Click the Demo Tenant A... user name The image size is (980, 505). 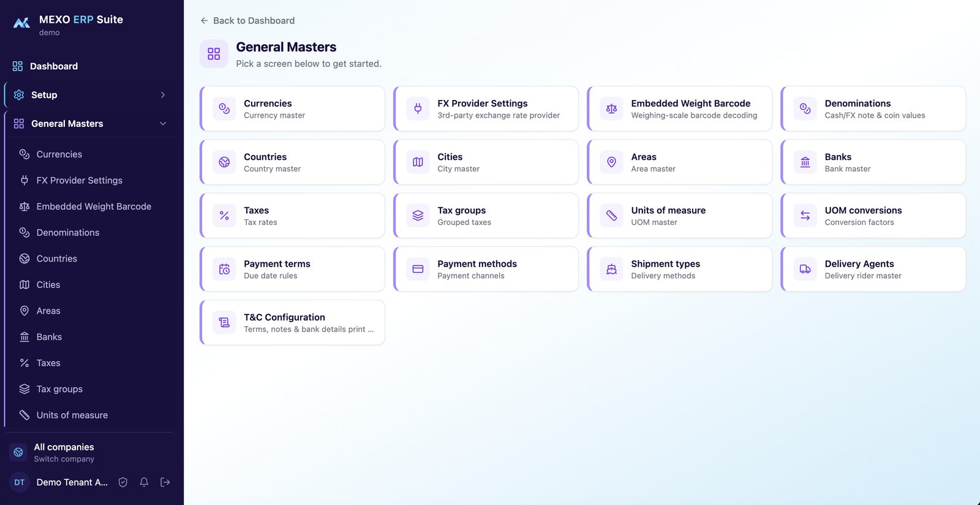click(72, 482)
